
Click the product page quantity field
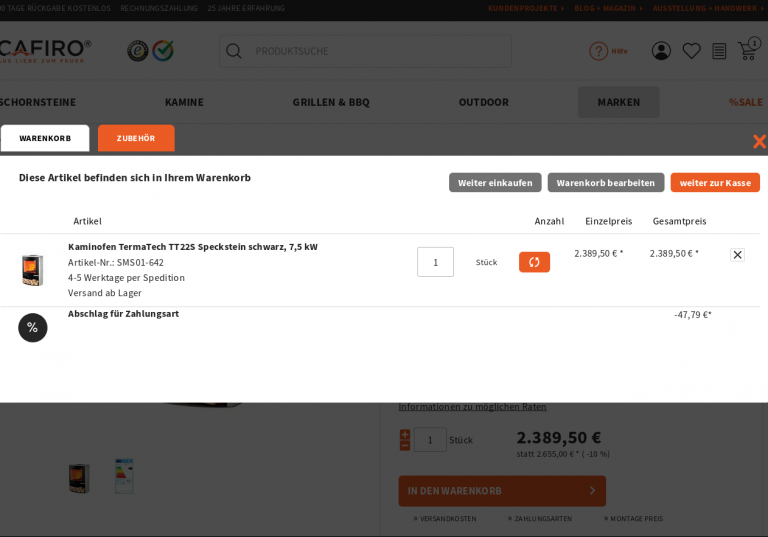point(430,440)
